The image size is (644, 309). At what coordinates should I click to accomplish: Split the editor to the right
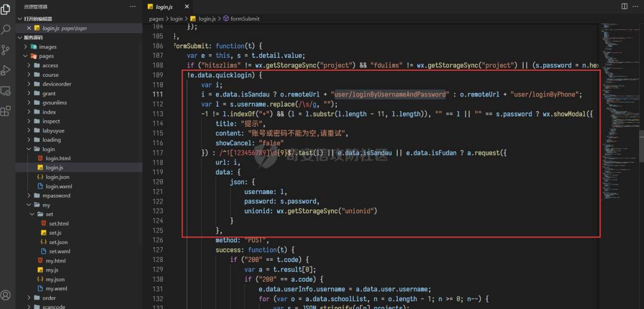click(x=624, y=7)
